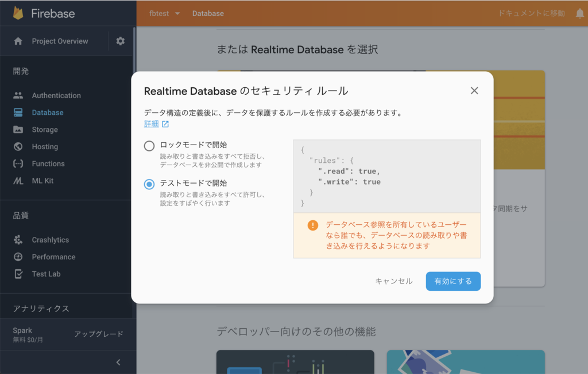Viewport: 588px width, 374px height.
Task: Click the Test Lab checklist icon
Action: click(x=18, y=274)
